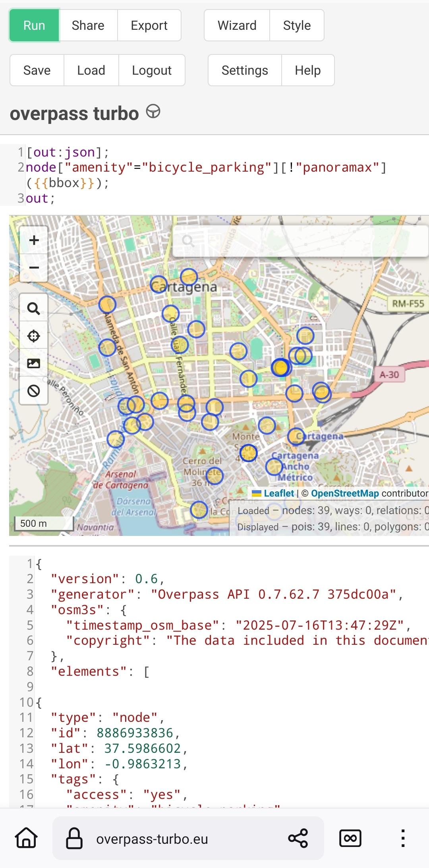This screenshot has width=429, height=868.
Task: Run the Overpass query
Action: click(34, 25)
